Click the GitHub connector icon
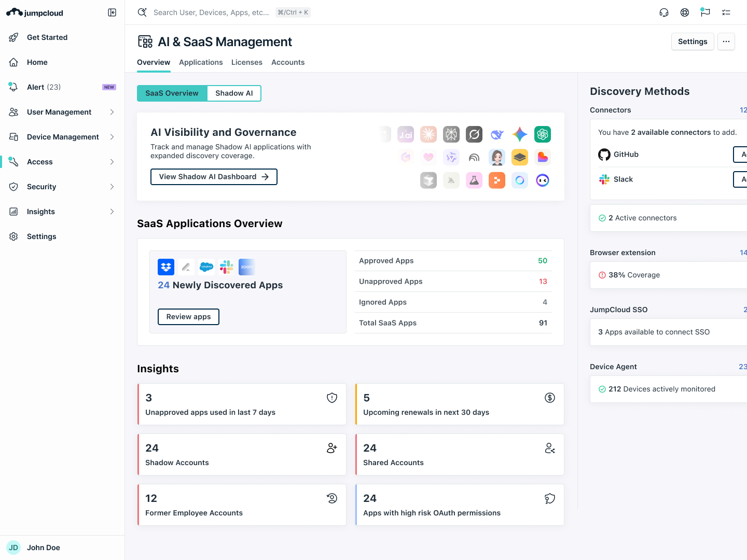Image resolution: width=747 pixels, height=560 pixels. coord(604,154)
